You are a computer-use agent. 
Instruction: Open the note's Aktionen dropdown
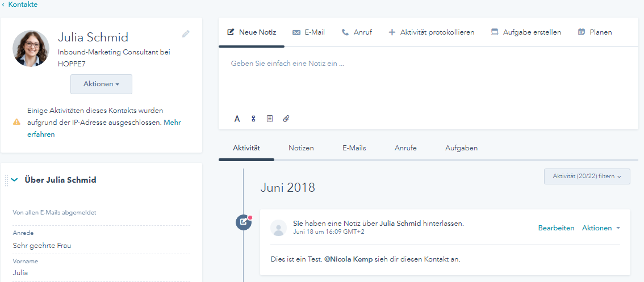601,228
